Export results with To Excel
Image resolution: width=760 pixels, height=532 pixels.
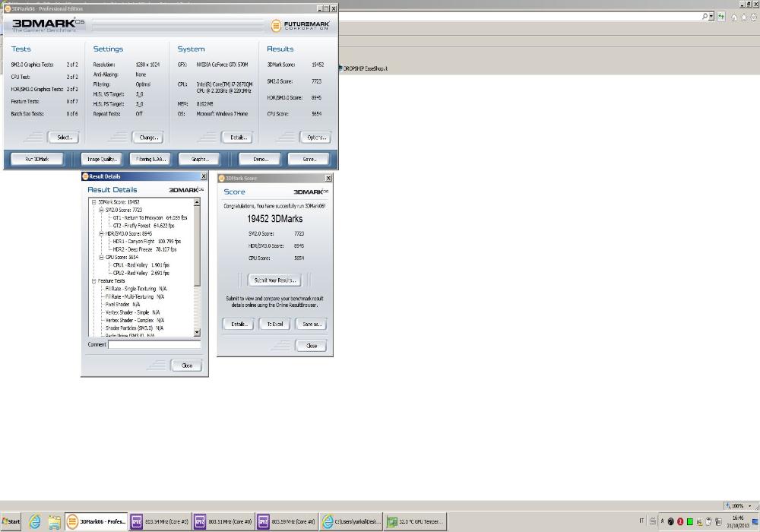click(275, 325)
